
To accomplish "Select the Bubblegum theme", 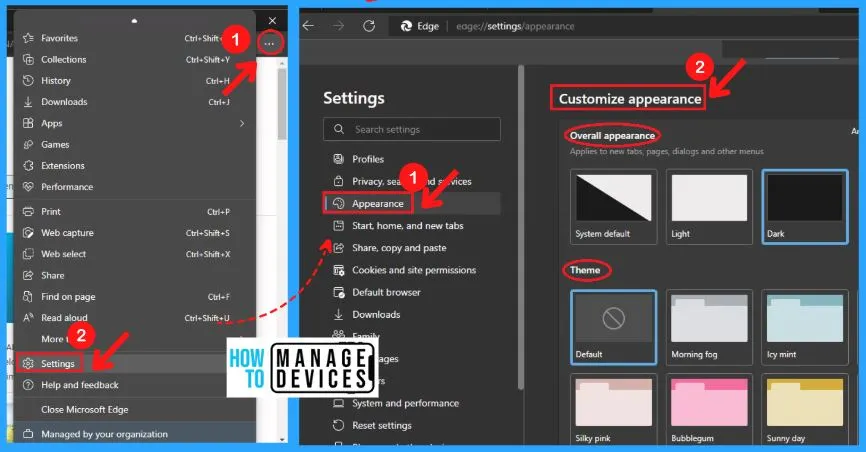I will click(709, 409).
